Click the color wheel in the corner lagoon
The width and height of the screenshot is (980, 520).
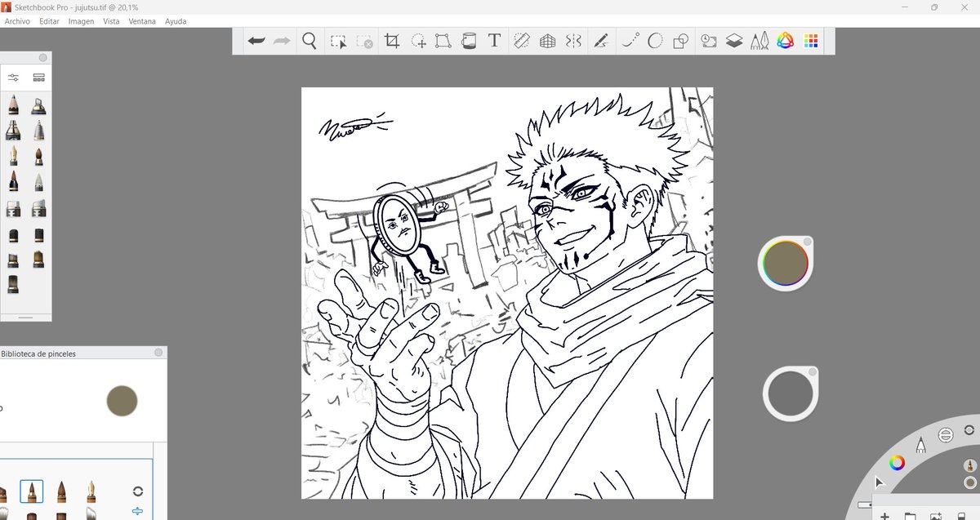click(x=897, y=463)
